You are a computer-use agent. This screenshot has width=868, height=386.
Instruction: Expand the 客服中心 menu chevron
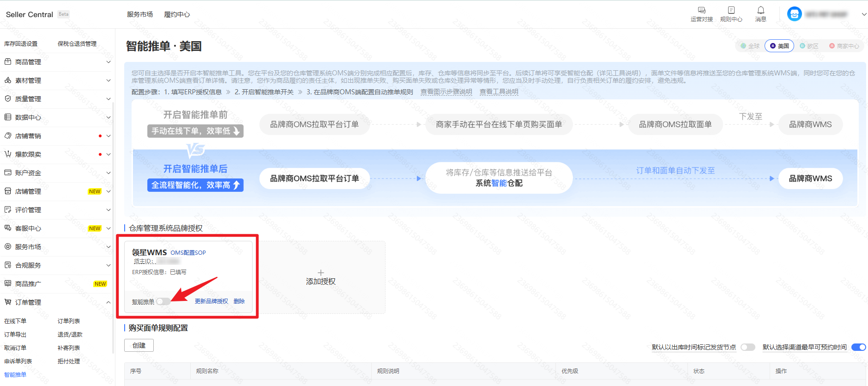[x=108, y=228]
